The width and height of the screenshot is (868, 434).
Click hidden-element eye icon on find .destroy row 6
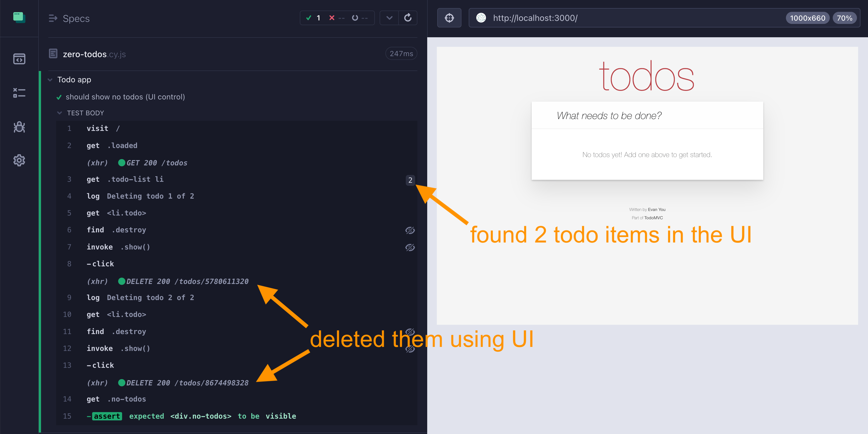tap(410, 230)
